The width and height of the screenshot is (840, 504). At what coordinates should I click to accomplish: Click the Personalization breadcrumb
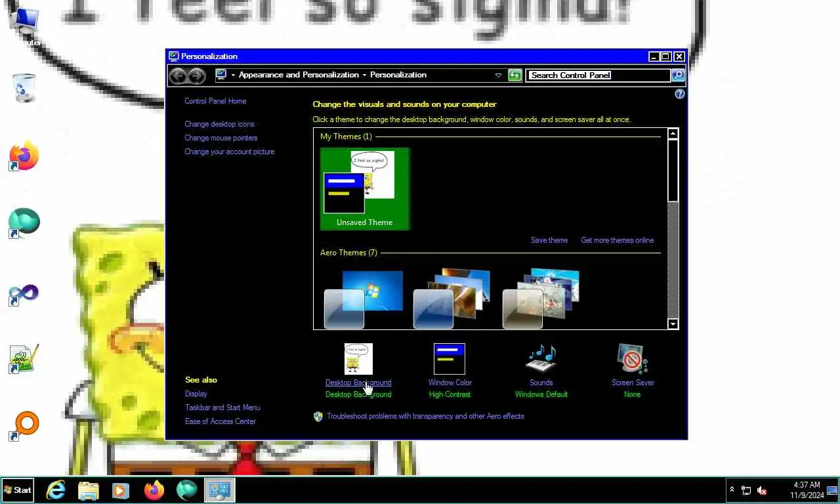pos(398,75)
